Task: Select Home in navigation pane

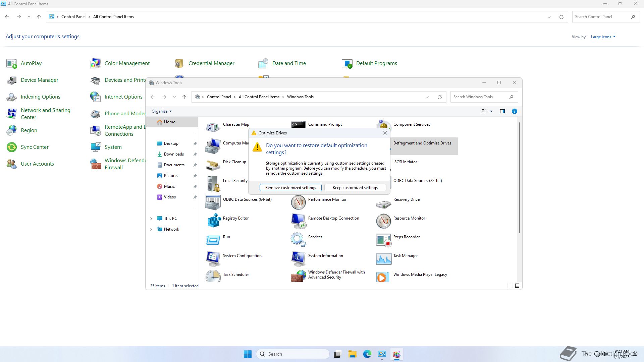Action: [172, 122]
